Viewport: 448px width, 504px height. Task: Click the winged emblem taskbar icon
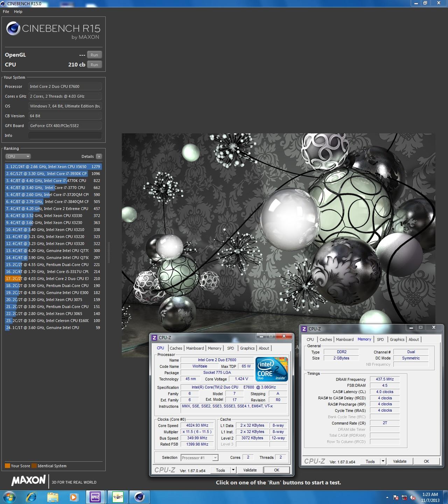click(118, 497)
